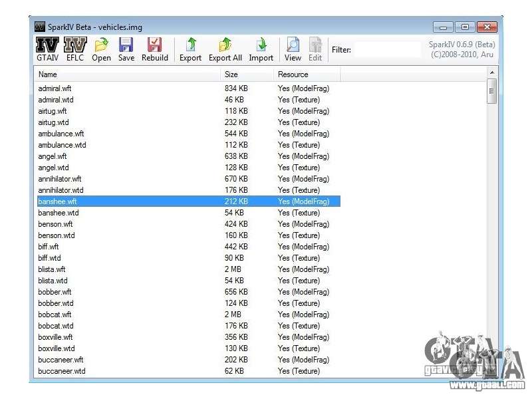Select airtug.wft in the file list
The image size is (532, 399).
pos(53,111)
